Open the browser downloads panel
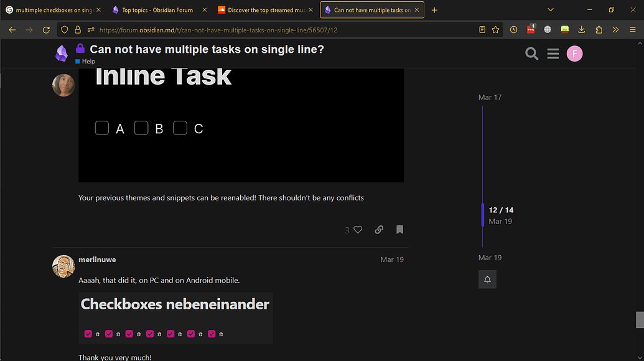This screenshot has width=644, height=361. coord(582,29)
